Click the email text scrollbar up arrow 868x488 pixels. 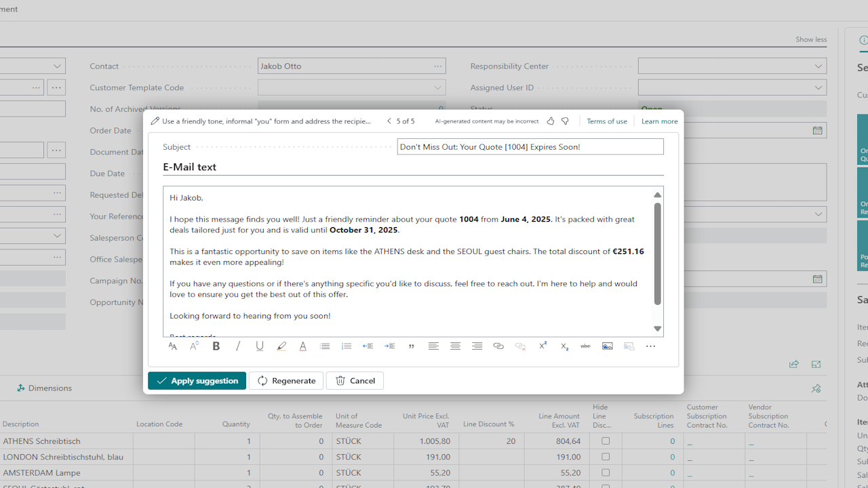pos(657,195)
